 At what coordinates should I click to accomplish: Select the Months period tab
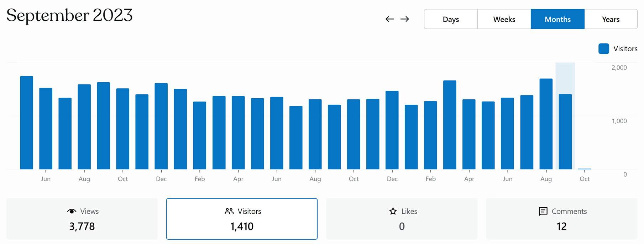coord(557,19)
